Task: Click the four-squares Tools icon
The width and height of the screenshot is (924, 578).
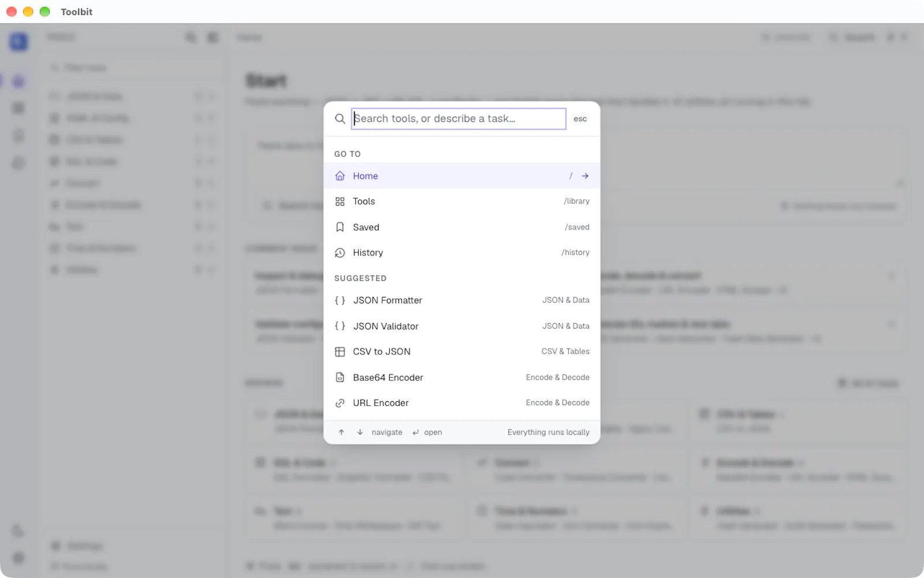Action: tap(340, 201)
